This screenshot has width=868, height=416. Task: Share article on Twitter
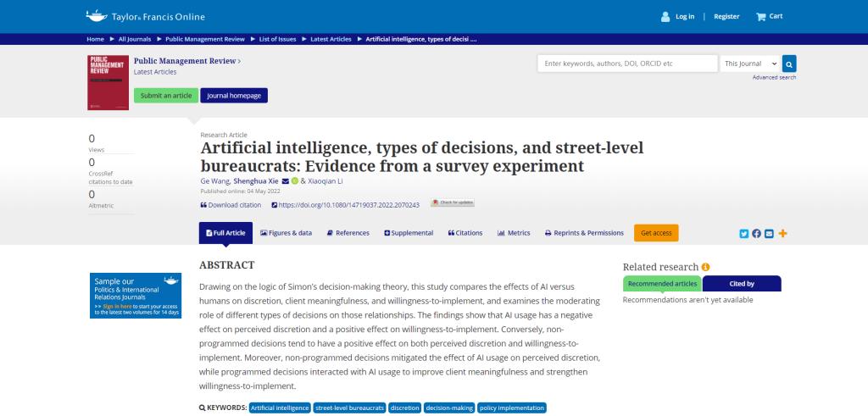click(743, 234)
